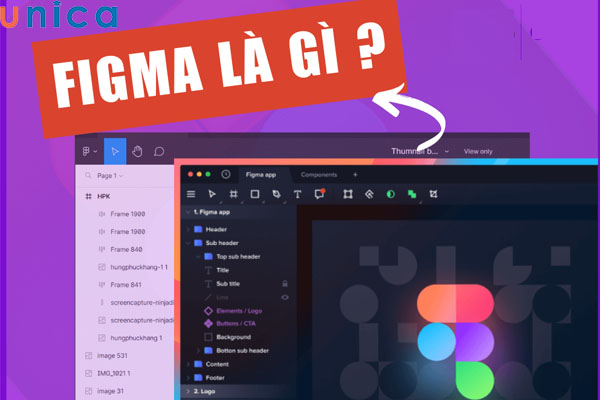The width and height of the screenshot is (600, 400).
Task: Open the Page 1 dropdown
Action: tap(110, 176)
